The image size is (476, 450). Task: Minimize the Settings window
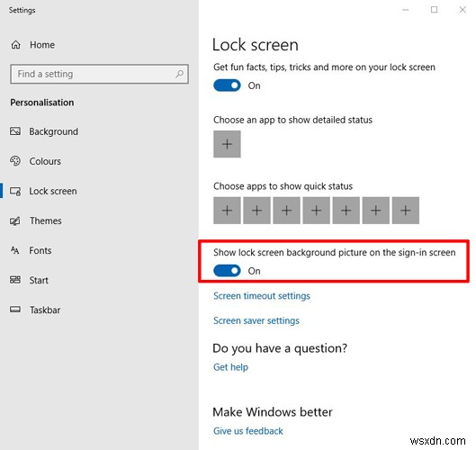click(x=406, y=10)
